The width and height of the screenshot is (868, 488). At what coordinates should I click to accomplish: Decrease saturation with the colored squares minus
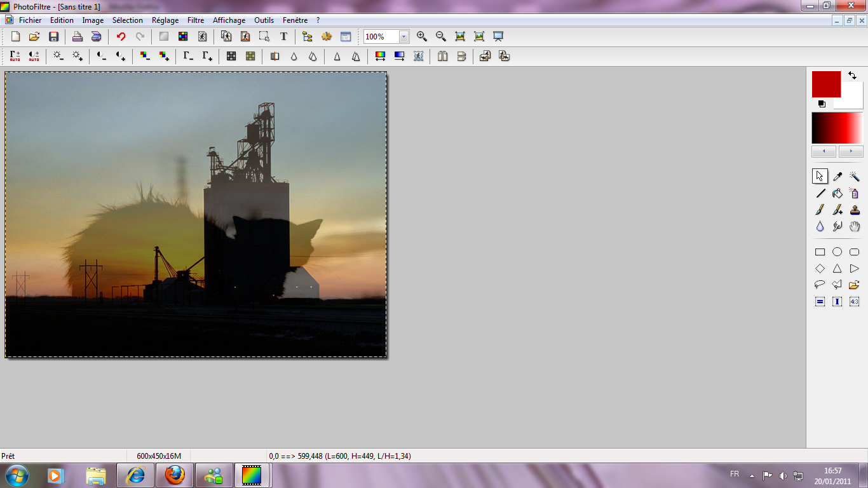145,57
